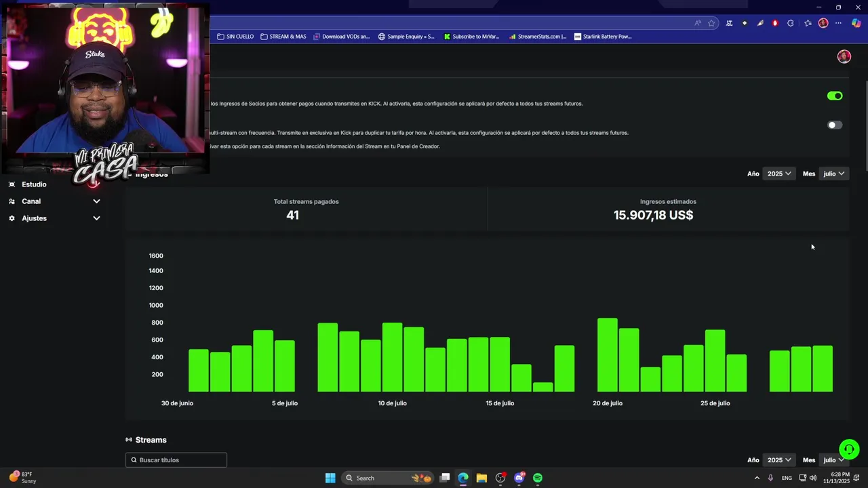This screenshot has height=488, width=868.
Task: Launch Copilot from the Edge toolbar
Action: click(x=856, y=23)
